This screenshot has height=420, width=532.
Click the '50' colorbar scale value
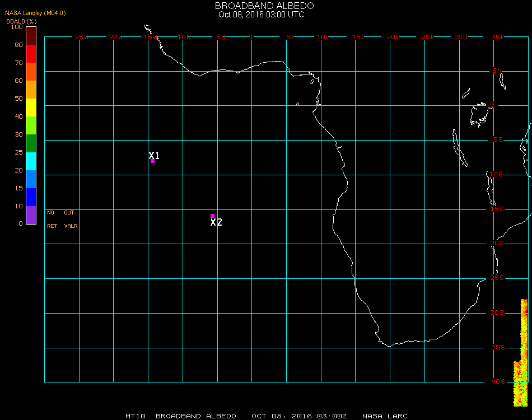[18, 99]
